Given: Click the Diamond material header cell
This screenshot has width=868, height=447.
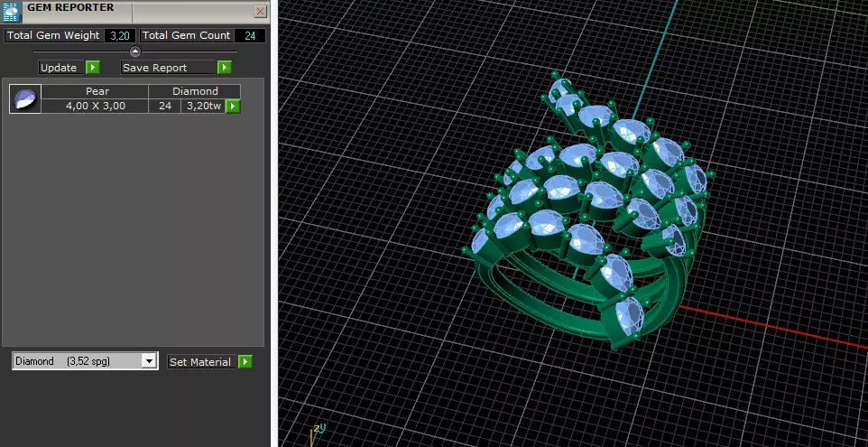Looking at the screenshot, I should click(x=194, y=91).
